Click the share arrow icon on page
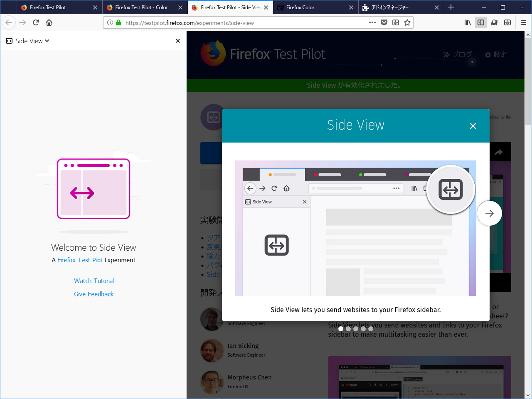This screenshot has height=399, width=532. pyautogui.click(x=499, y=152)
